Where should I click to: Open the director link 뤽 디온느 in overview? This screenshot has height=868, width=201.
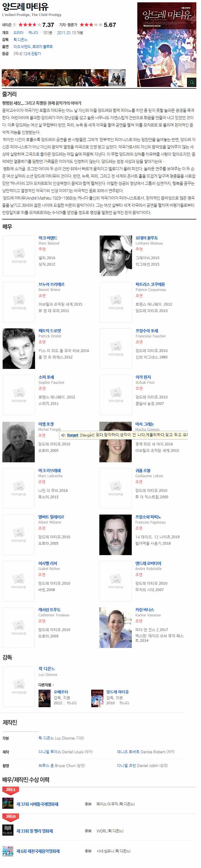(x=20, y=40)
